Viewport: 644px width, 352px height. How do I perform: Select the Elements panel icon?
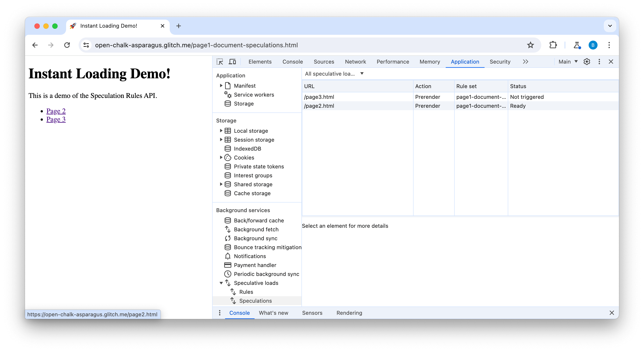pos(259,62)
